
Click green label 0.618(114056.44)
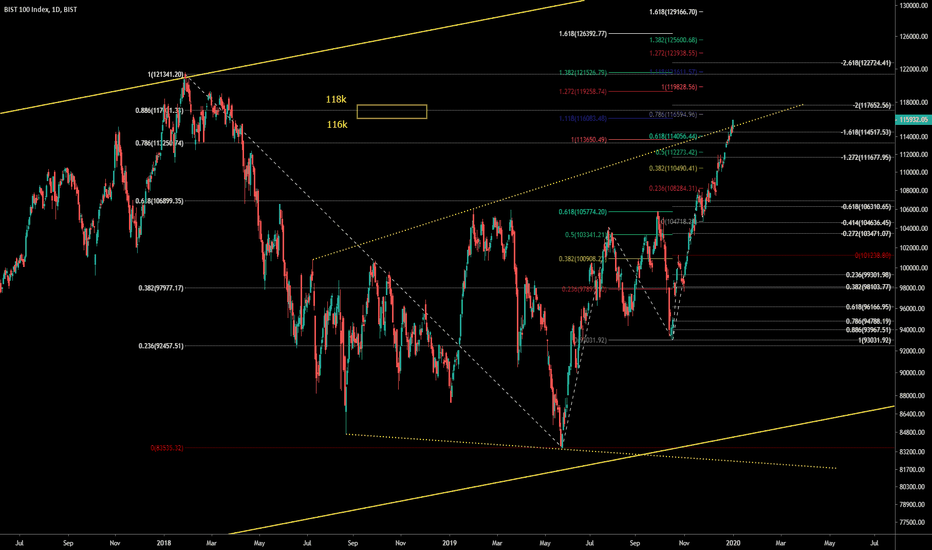[673, 136]
